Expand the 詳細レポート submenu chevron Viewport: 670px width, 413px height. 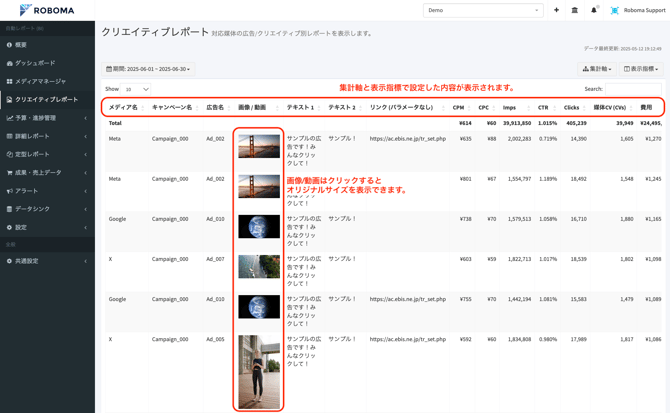85,136
